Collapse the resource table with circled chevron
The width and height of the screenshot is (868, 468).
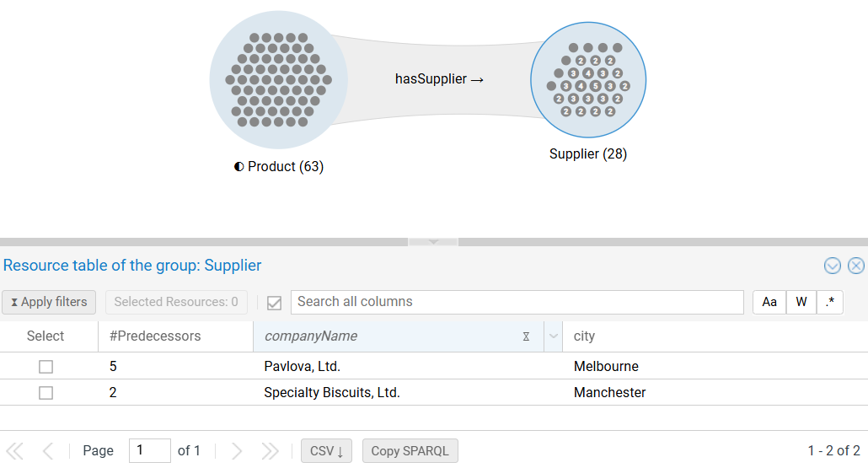click(833, 266)
